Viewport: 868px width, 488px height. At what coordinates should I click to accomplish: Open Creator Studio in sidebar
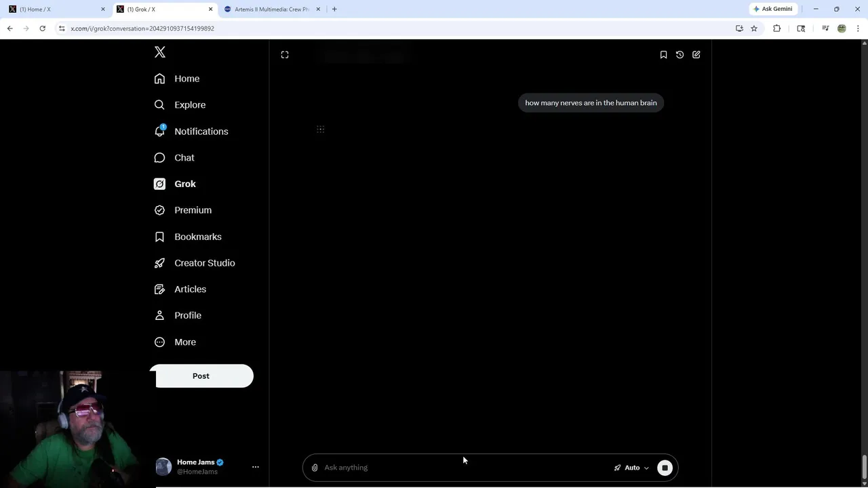[195, 263]
